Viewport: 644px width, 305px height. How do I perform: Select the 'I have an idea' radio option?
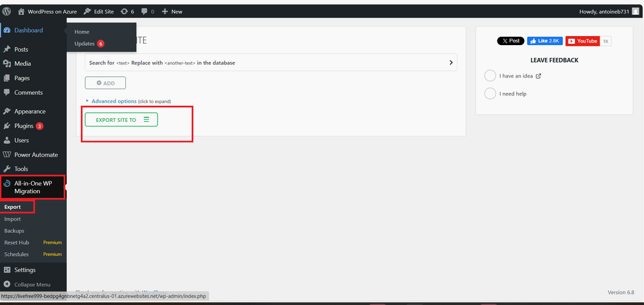click(490, 76)
